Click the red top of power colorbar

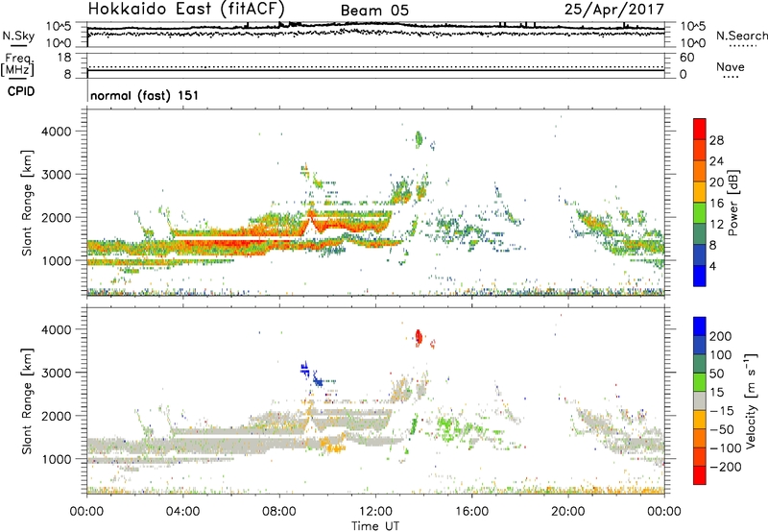coord(700,129)
